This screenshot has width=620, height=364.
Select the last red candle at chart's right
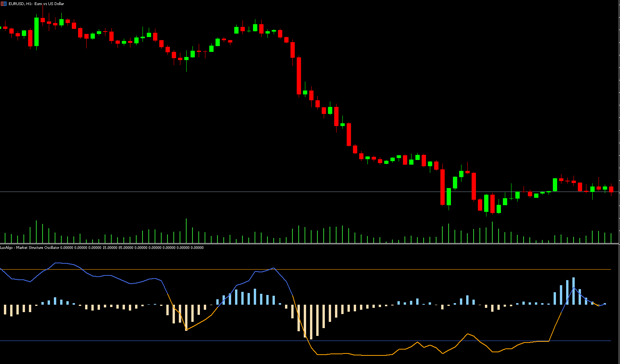(x=611, y=189)
